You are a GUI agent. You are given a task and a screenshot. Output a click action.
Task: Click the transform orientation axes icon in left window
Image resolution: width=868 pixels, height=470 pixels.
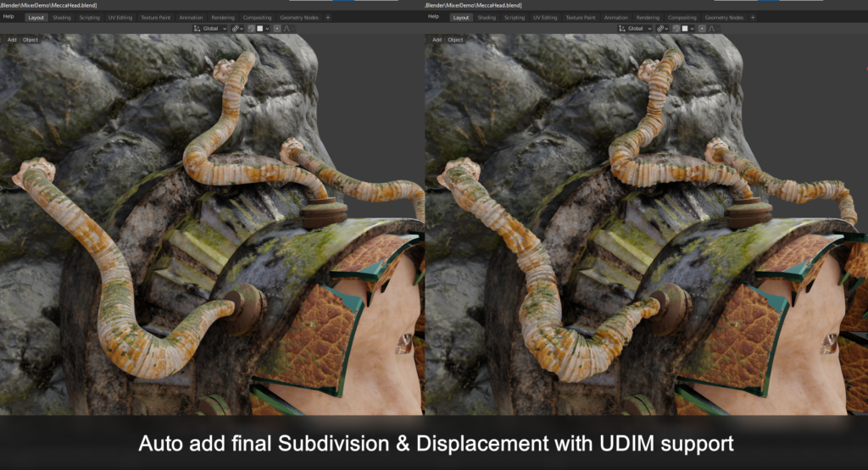[197, 29]
